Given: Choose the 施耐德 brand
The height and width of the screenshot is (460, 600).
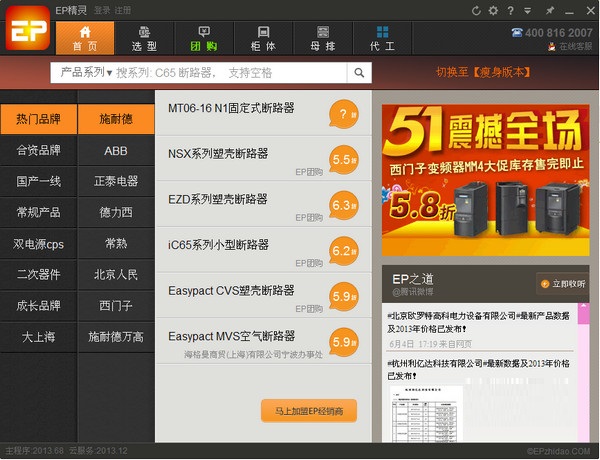Looking at the screenshot, I should pyautogui.click(x=116, y=119).
